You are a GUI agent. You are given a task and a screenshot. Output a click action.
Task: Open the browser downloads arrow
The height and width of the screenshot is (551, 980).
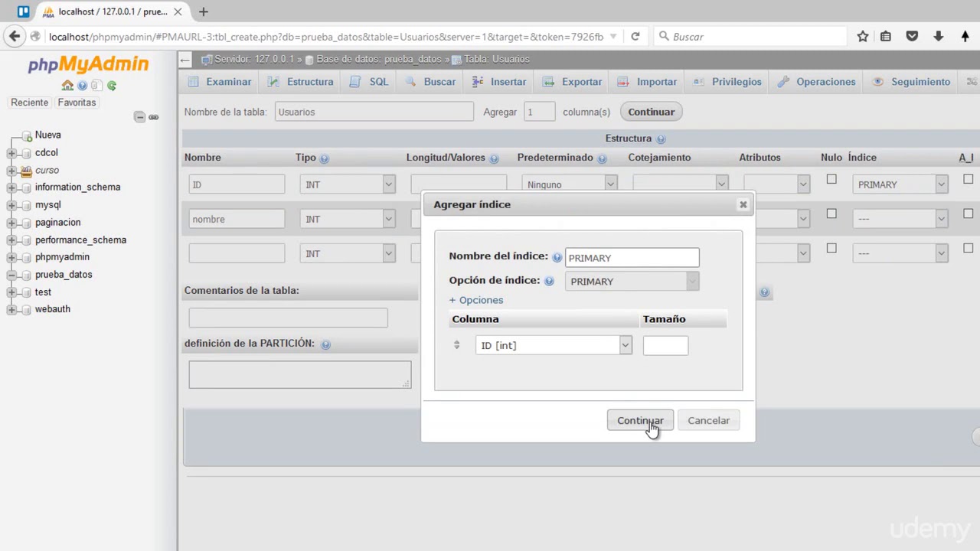[938, 36]
